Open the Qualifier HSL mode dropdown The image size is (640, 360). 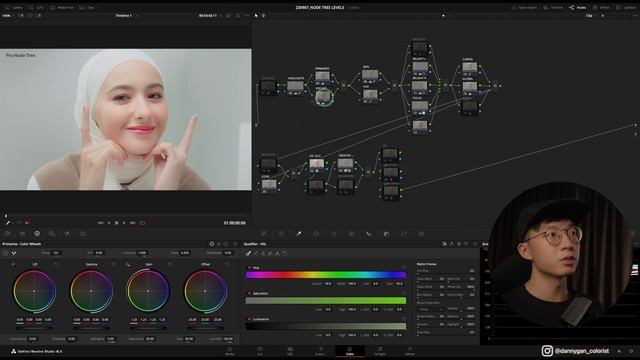(x=255, y=244)
